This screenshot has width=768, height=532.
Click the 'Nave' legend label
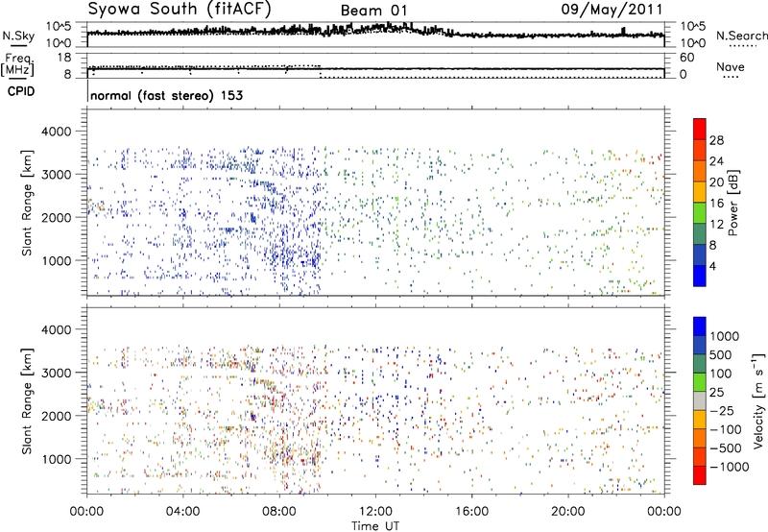tap(731, 67)
